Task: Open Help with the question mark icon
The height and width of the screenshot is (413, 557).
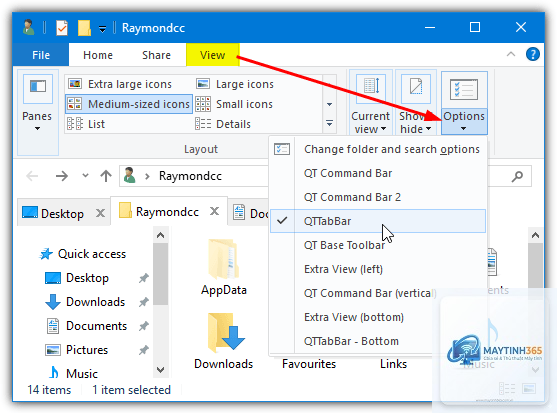Action: click(532, 54)
